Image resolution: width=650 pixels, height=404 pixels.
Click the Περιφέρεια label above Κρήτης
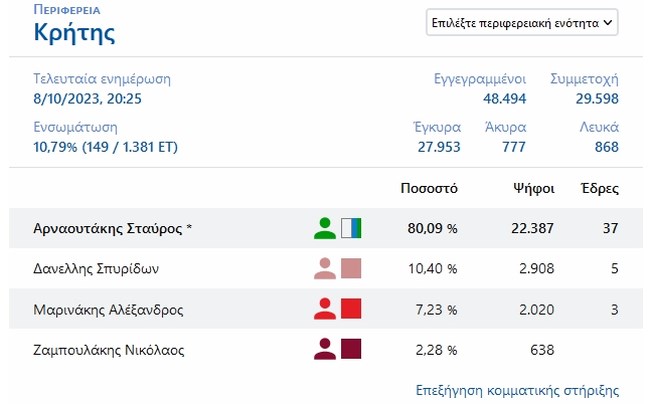pos(67,10)
